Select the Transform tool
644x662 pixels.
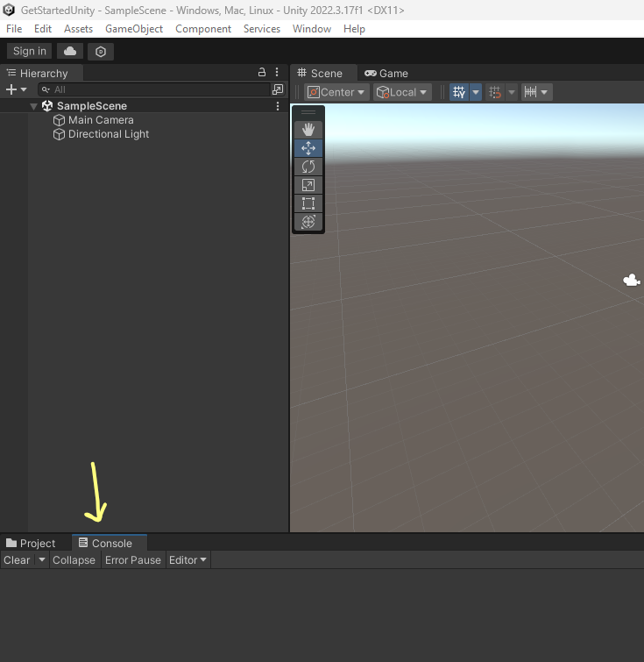point(308,222)
